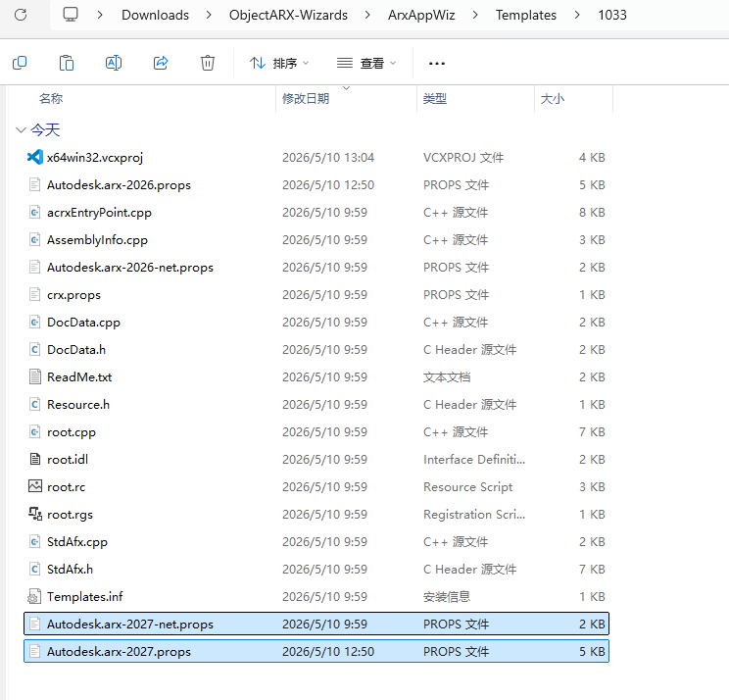729x700 pixels.
Task: Click the StdAfx.cpp file icon
Action: [35, 541]
